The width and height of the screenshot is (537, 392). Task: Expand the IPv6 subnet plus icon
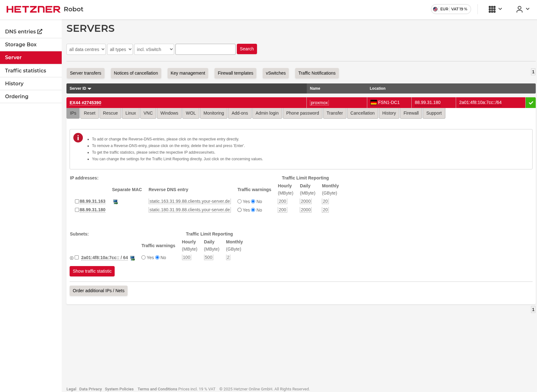point(71,258)
